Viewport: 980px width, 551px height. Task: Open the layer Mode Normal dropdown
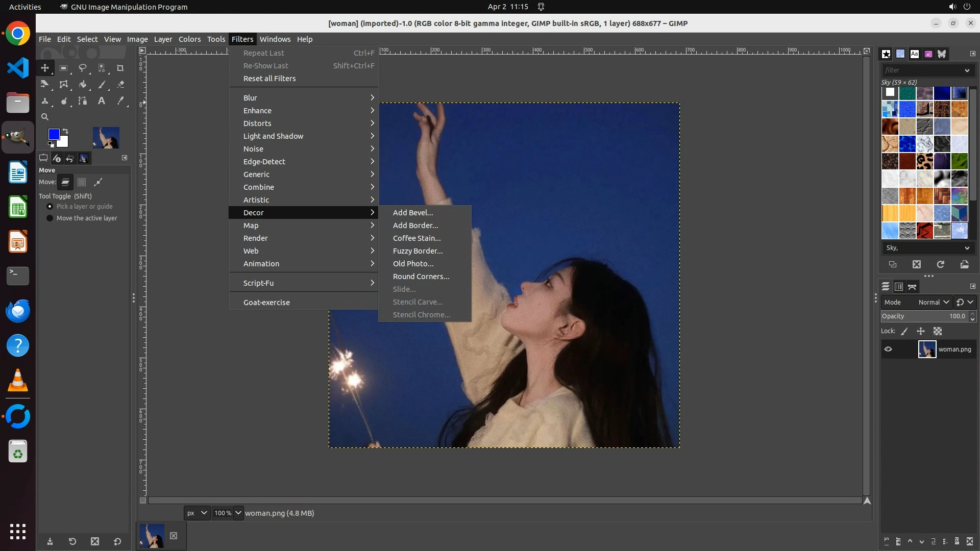934,302
